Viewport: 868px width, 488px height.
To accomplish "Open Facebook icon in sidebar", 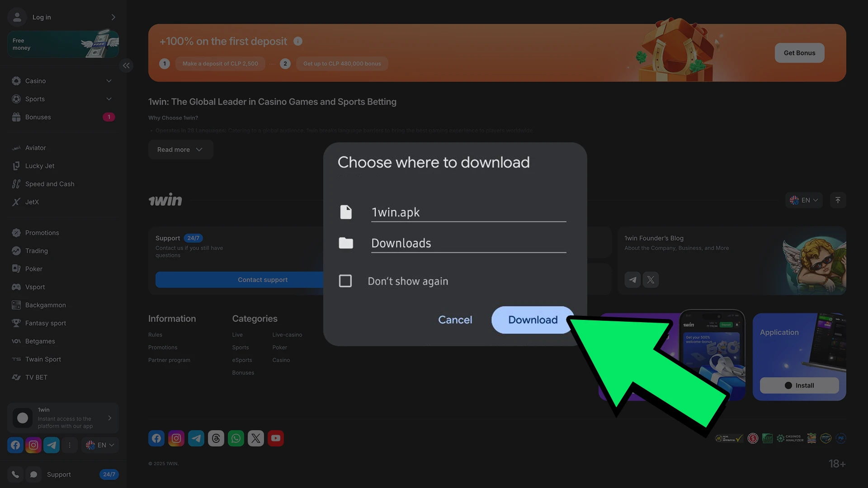I will (15, 445).
